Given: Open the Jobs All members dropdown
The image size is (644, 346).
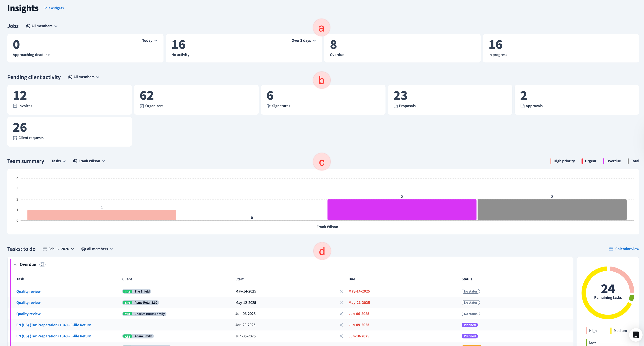Looking at the screenshot, I should coord(42,26).
